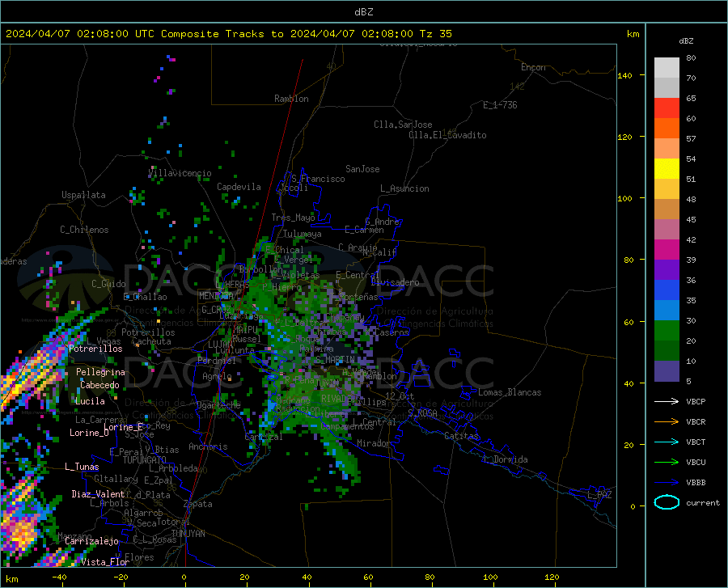Click the Vista_Flor map label
728x588 pixels.
click(105, 562)
